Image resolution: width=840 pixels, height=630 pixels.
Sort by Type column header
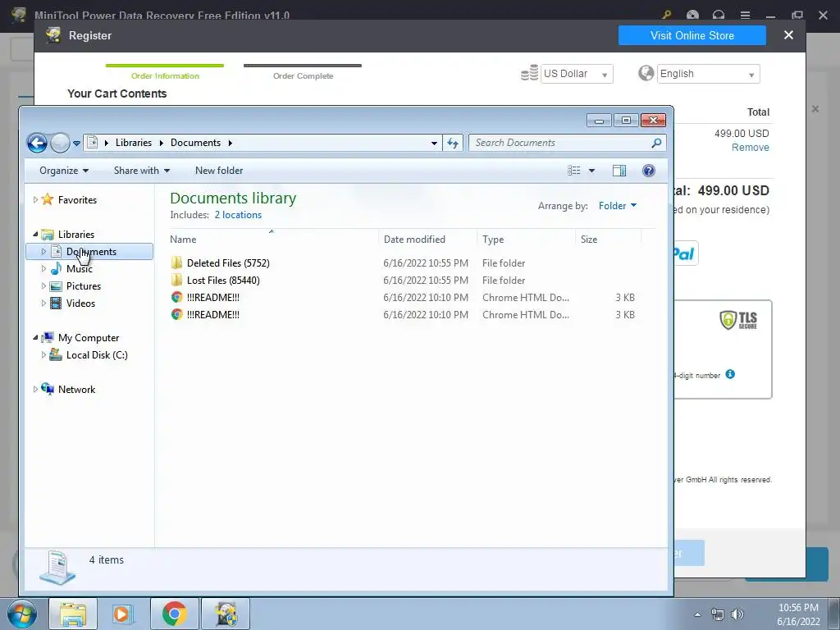pyautogui.click(x=526, y=240)
